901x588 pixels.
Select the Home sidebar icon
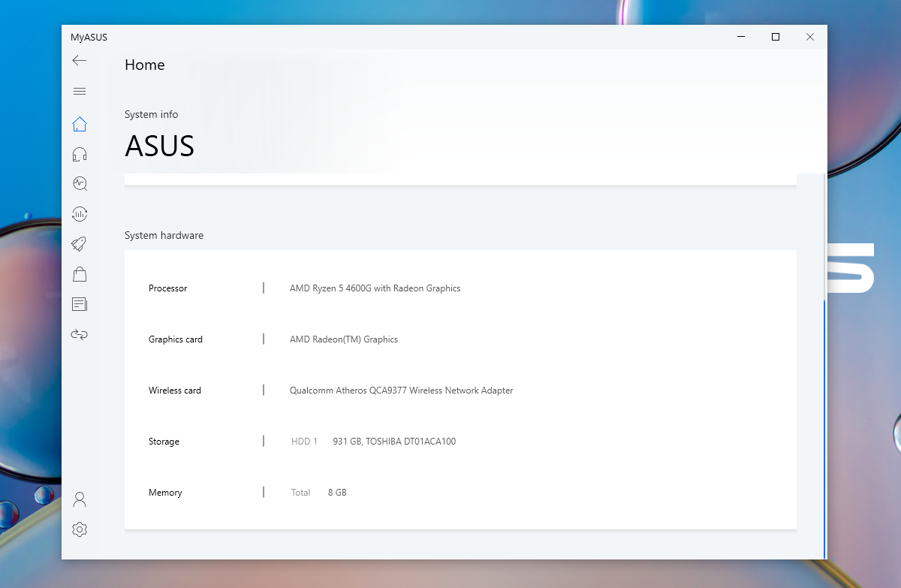pos(80,125)
